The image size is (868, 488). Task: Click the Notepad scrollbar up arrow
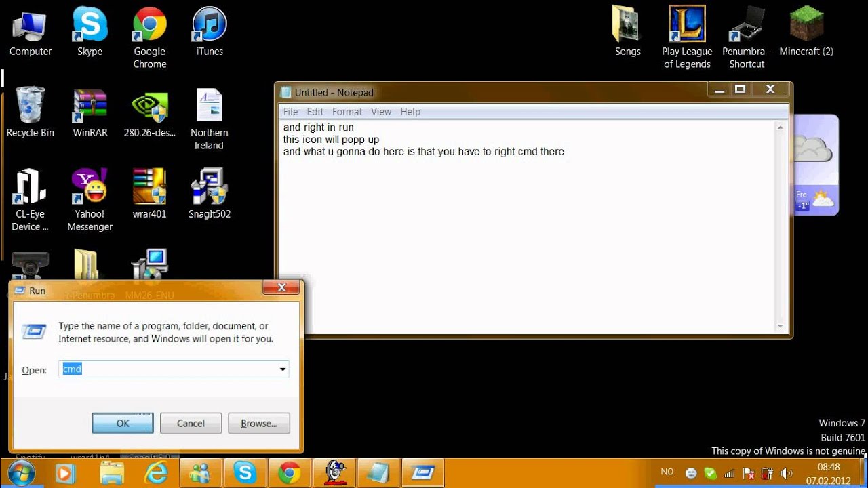tap(781, 127)
